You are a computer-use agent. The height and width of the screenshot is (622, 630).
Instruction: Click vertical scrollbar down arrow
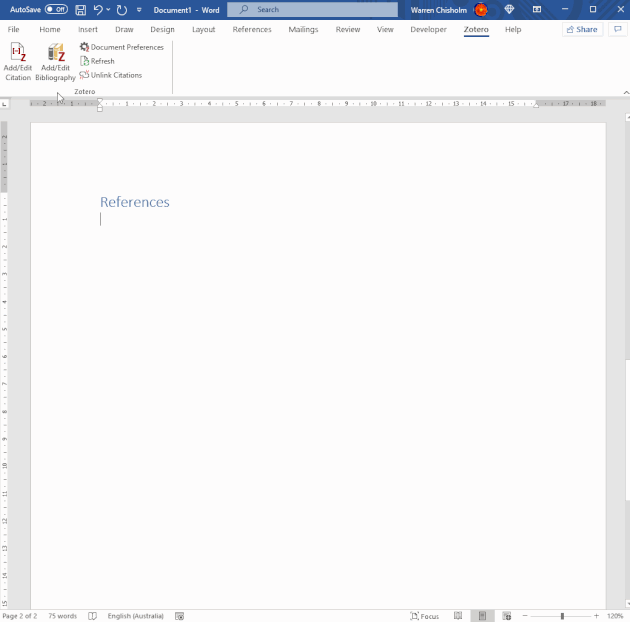point(628,604)
